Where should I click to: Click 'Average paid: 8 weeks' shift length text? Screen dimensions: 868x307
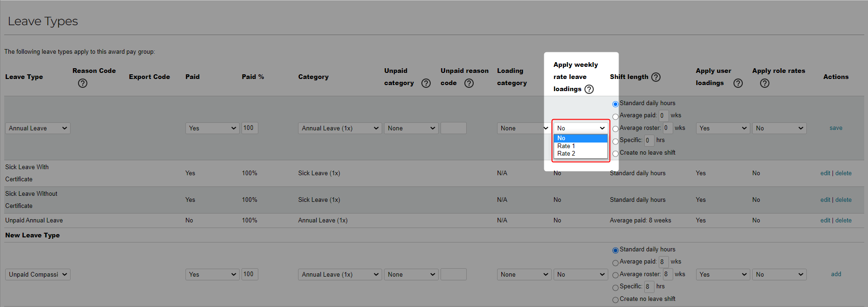[x=640, y=220]
